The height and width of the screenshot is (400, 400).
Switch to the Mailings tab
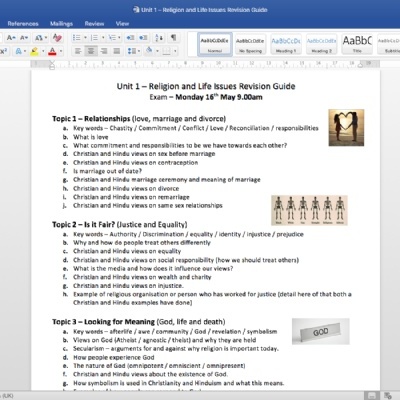[61, 24]
